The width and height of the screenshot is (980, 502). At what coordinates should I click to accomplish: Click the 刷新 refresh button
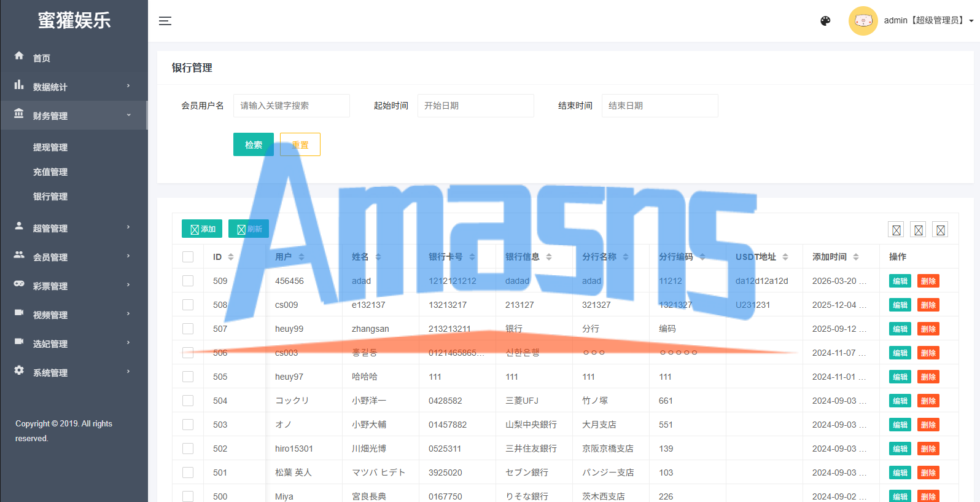pos(249,229)
